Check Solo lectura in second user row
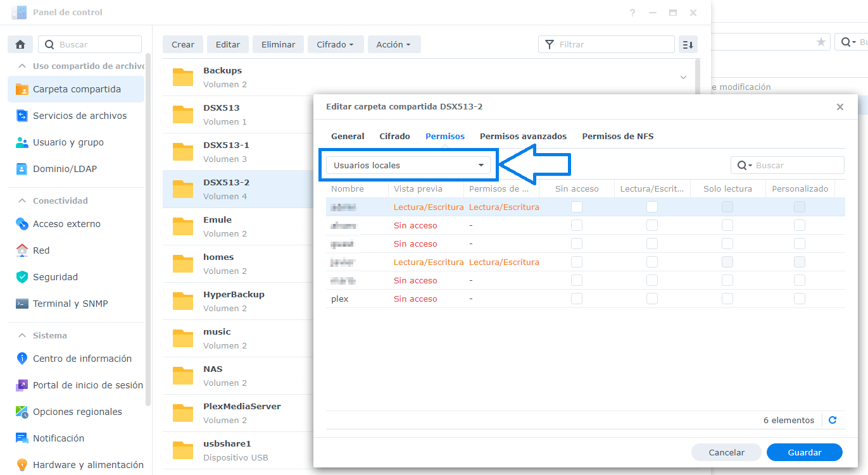 (727, 225)
